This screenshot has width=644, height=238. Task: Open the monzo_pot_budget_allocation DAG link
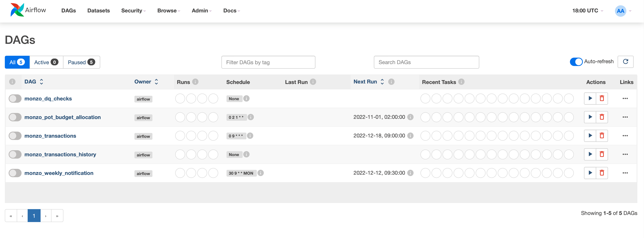click(x=63, y=117)
